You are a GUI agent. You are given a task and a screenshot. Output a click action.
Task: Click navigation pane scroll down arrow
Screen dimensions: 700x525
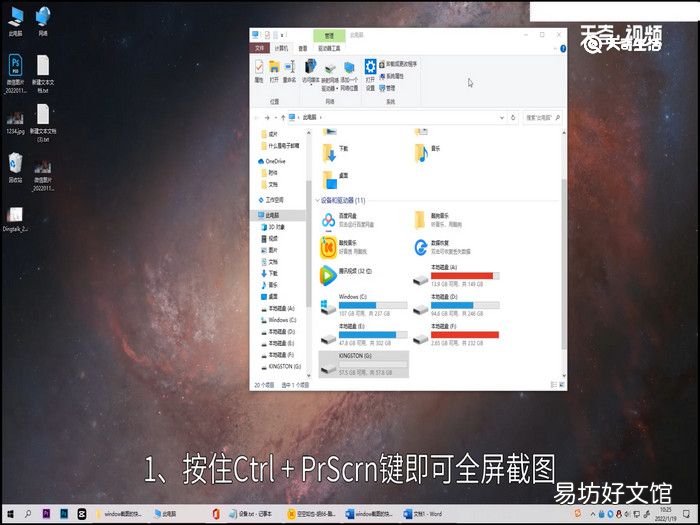308,376
